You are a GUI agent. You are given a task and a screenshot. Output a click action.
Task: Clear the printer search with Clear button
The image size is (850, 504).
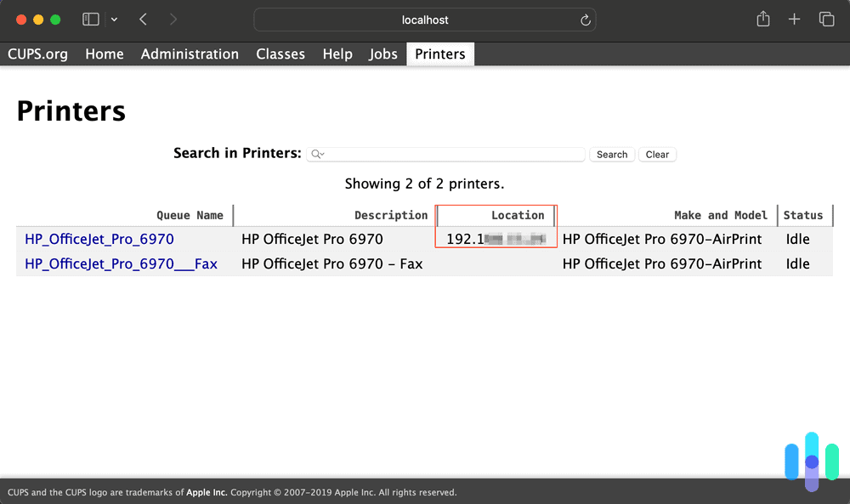pos(657,154)
